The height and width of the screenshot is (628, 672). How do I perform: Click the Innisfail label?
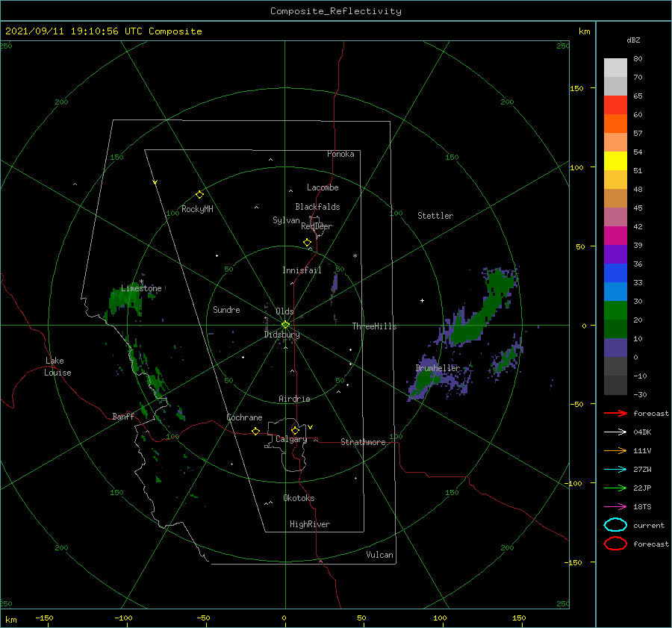coord(302,270)
